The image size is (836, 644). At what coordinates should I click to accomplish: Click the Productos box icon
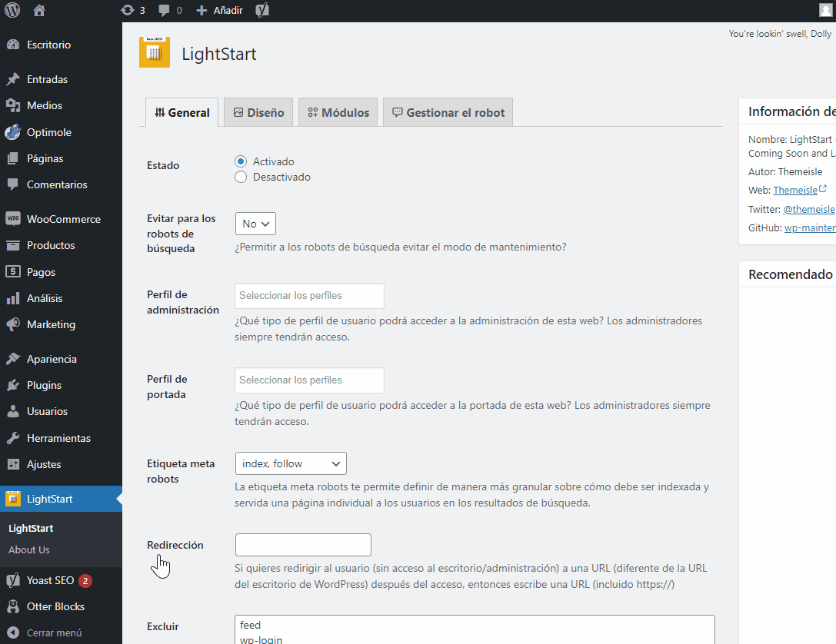(13, 245)
